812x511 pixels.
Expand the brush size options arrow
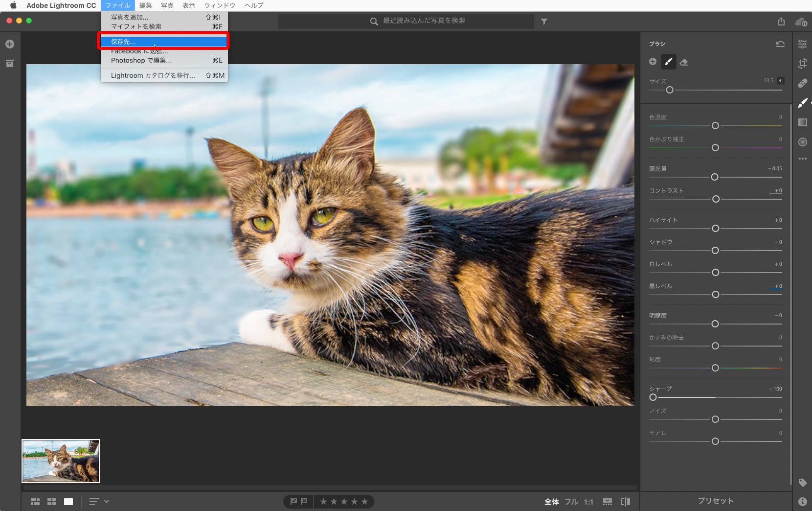[781, 81]
